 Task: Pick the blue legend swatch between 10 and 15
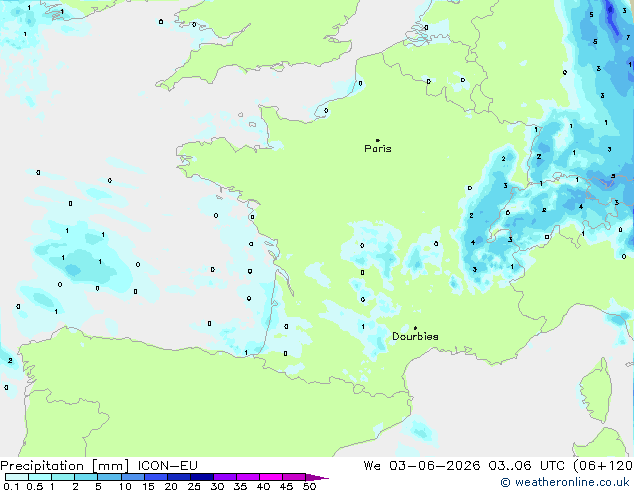pyautogui.click(x=133, y=477)
